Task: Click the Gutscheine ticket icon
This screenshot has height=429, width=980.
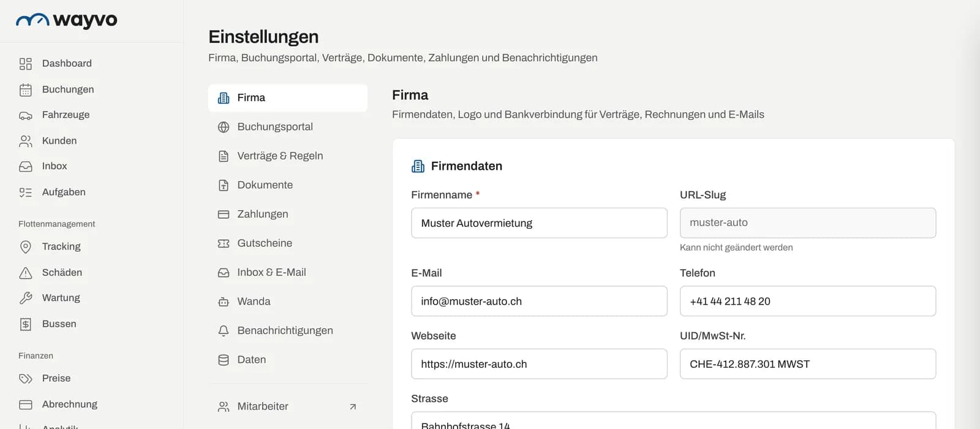Action: pos(224,243)
